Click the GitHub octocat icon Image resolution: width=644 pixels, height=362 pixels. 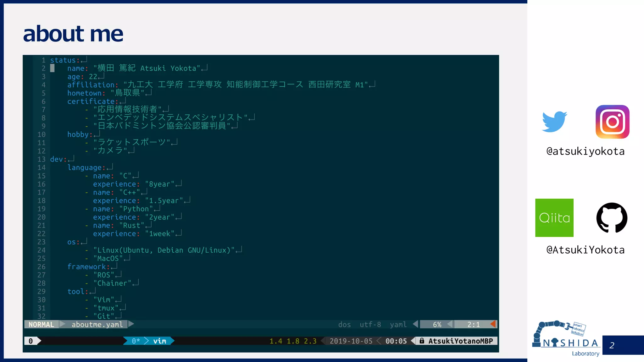(x=612, y=218)
